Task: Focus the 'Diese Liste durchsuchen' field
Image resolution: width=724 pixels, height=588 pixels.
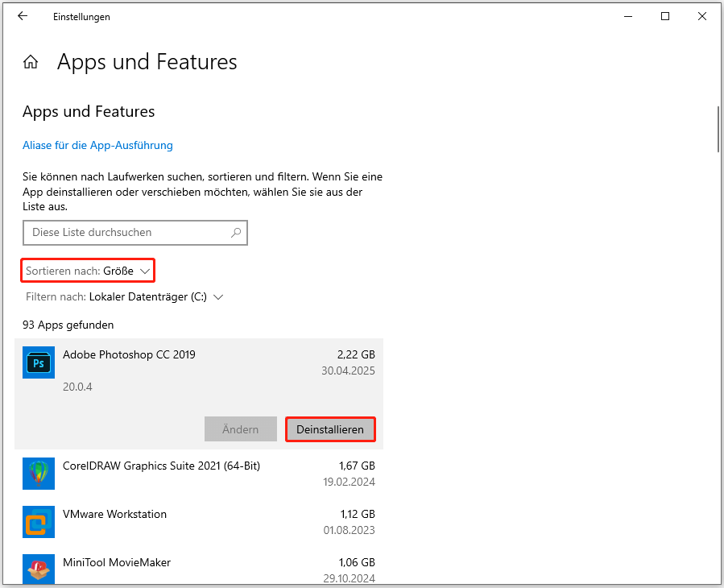Action: point(135,232)
